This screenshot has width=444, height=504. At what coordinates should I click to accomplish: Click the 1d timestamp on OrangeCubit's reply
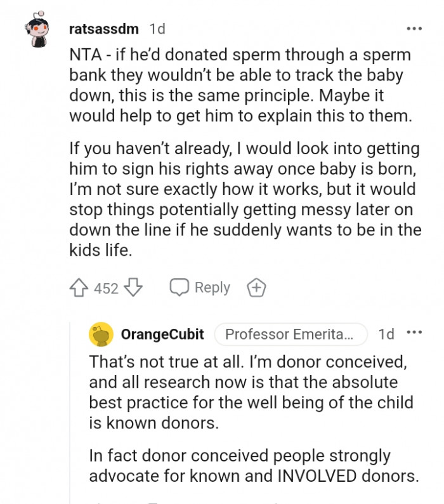pyautogui.click(x=386, y=334)
